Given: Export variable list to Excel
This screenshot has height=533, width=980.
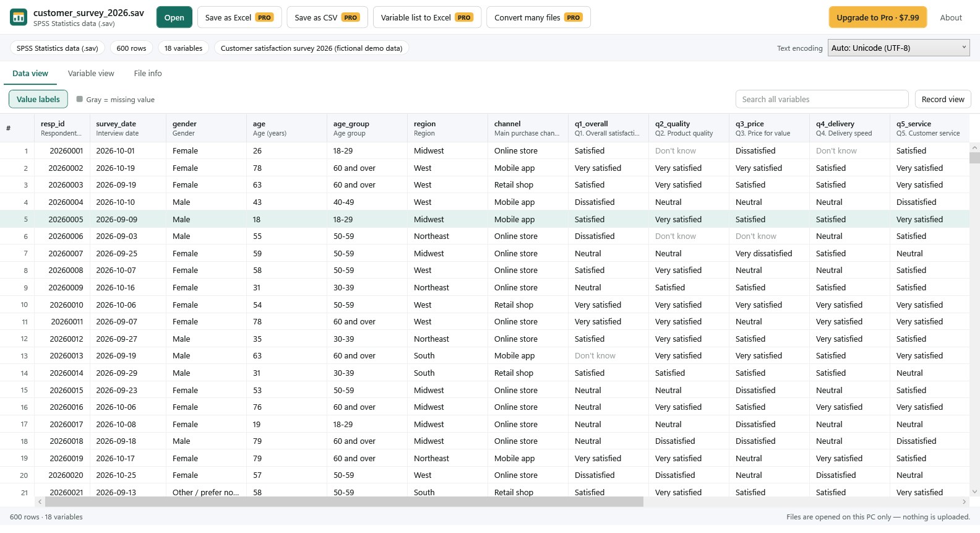Looking at the screenshot, I should (x=427, y=17).
